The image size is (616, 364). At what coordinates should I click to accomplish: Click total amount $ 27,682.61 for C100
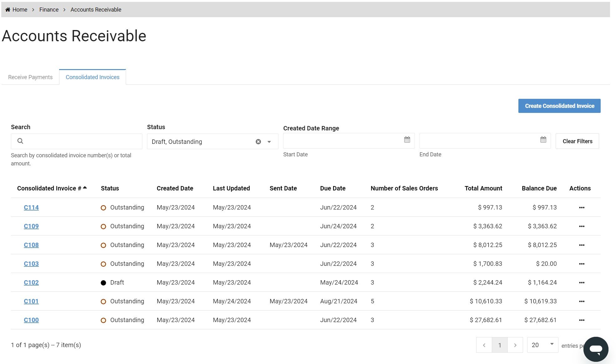coord(486,320)
